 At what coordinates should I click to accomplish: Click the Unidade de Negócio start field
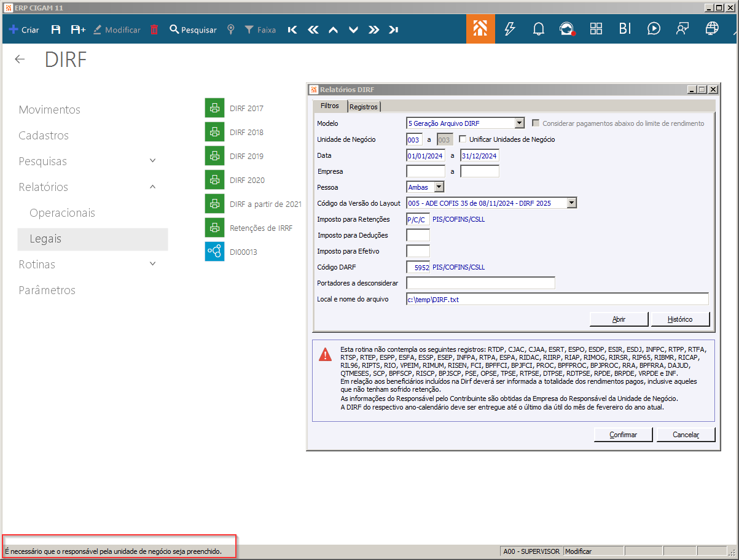coord(415,139)
